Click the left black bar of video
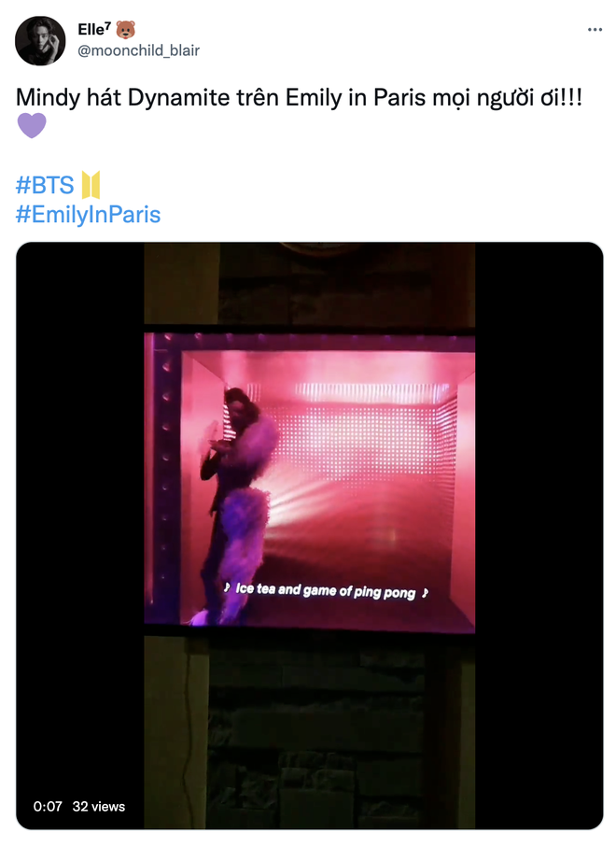This screenshot has height=847, width=616. pos(80,535)
